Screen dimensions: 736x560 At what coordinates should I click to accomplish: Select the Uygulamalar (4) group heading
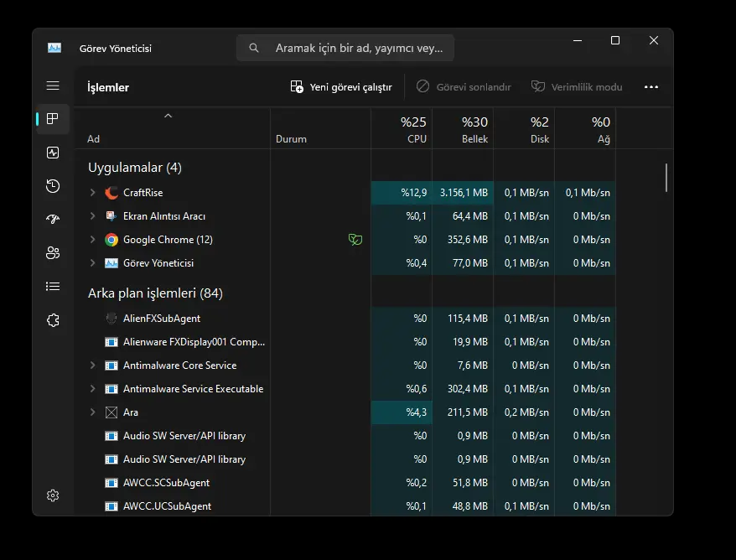[135, 168]
